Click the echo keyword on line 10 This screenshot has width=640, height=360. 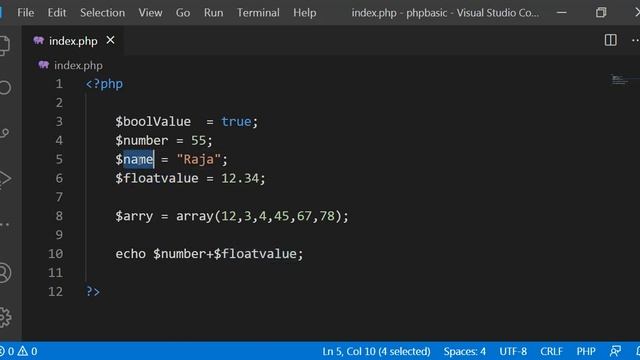(130, 253)
